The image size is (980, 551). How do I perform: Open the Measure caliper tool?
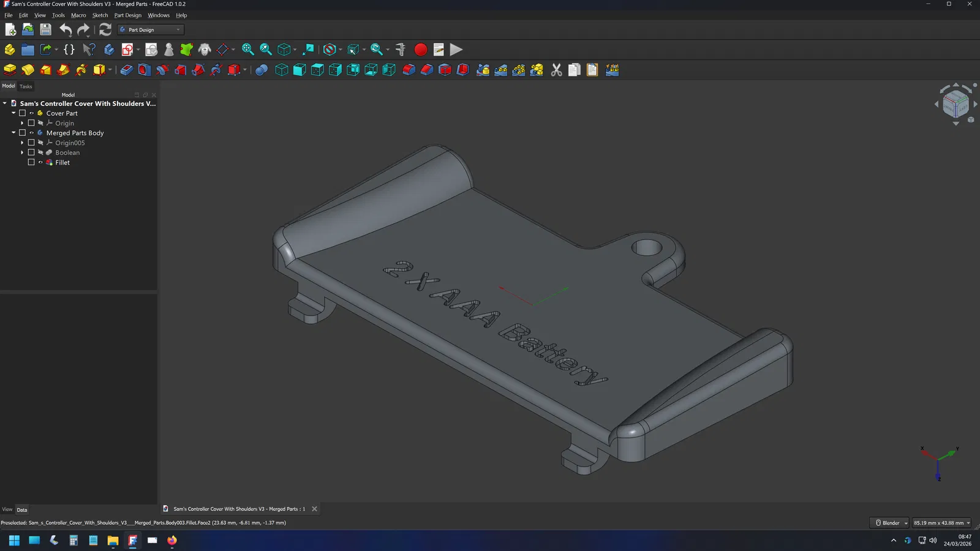[x=401, y=50]
